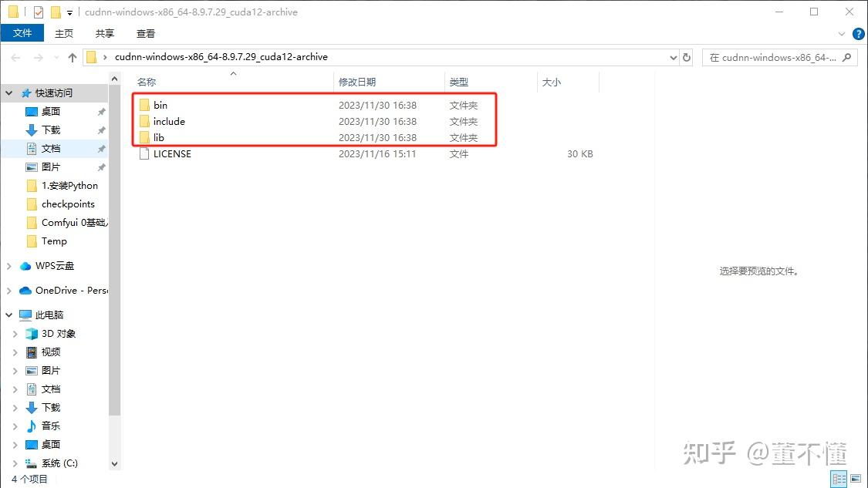Open the 文件 ribbon tab
Viewport: 868px width, 488px height.
click(22, 33)
